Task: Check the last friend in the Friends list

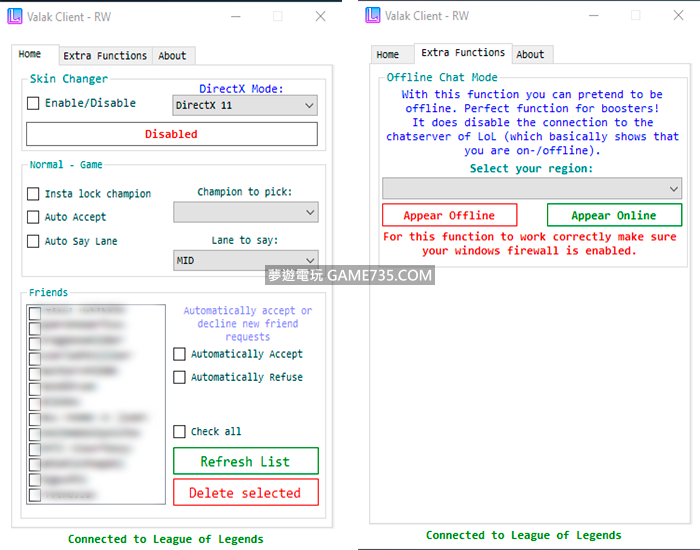Action: point(35,495)
